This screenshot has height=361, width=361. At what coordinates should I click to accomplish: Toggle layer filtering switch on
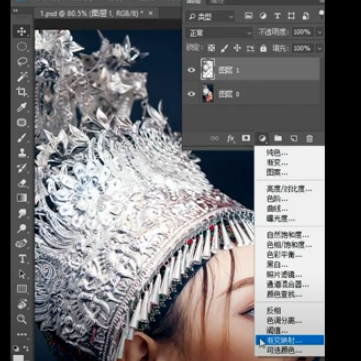tap(321, 13)
